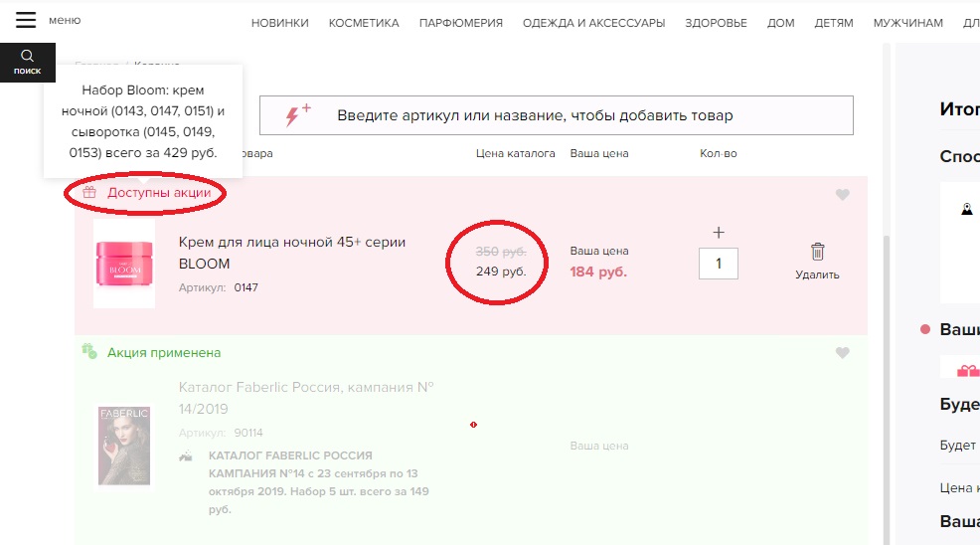Open the ДОМ menu
This screenshot has height=545, width=980.
click(x=780, y=23)
